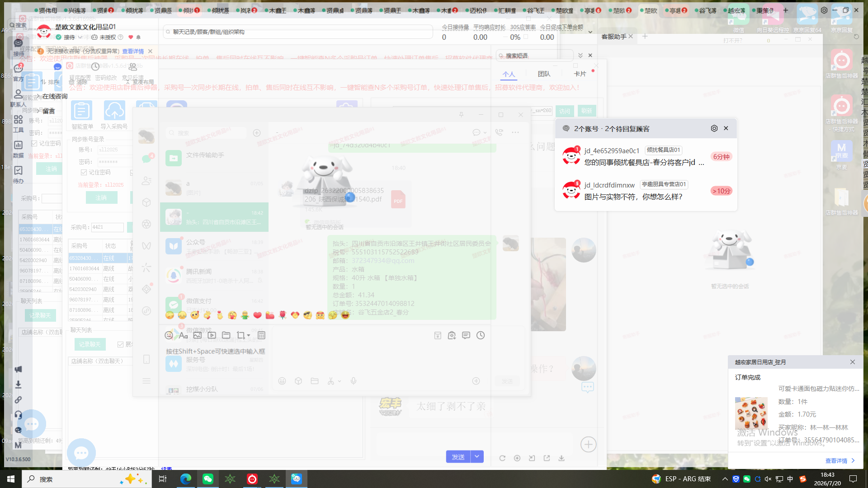Open the dropdown arrow beside the WeChat scissors icon

[340, 381]
